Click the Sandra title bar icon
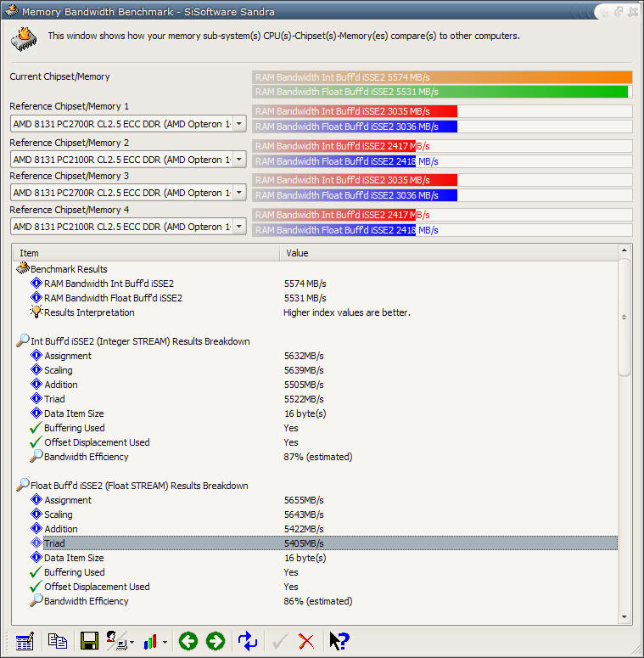644x658 pixels. pos(11,10)
